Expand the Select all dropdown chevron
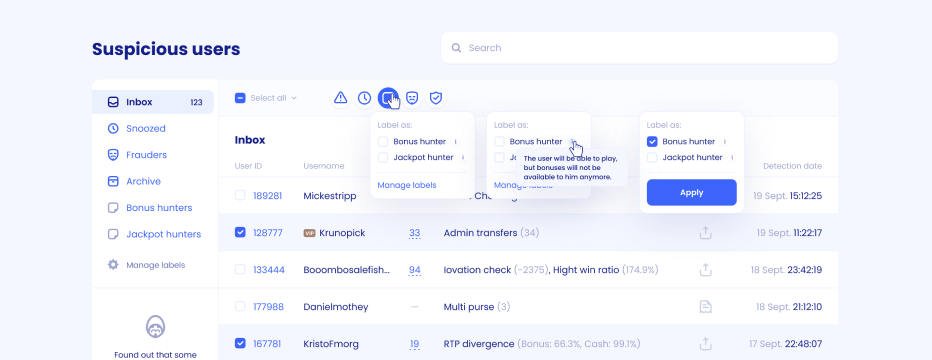The width and height of the screenshot is (932, 360). (294, 98)
